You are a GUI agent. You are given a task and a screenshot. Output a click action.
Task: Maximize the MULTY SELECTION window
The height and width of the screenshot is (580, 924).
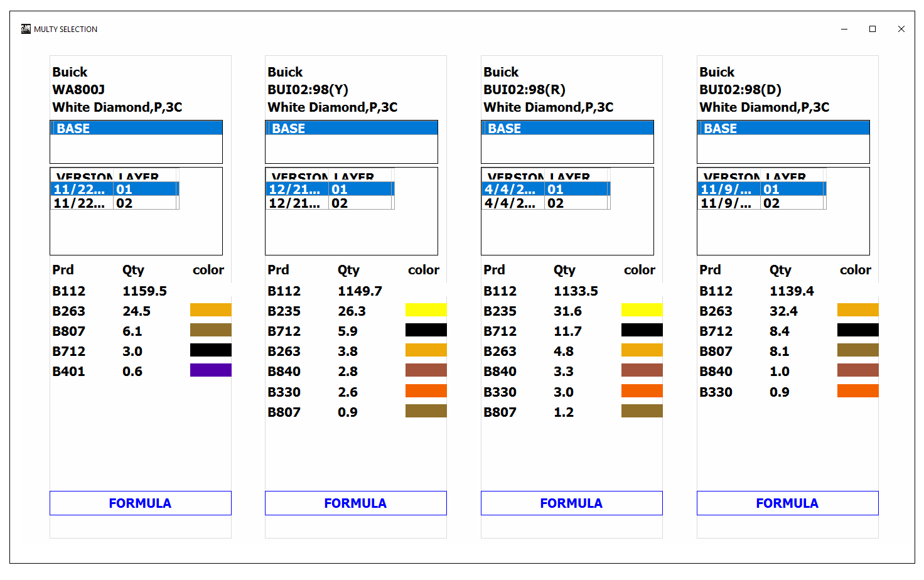(873, 29)
